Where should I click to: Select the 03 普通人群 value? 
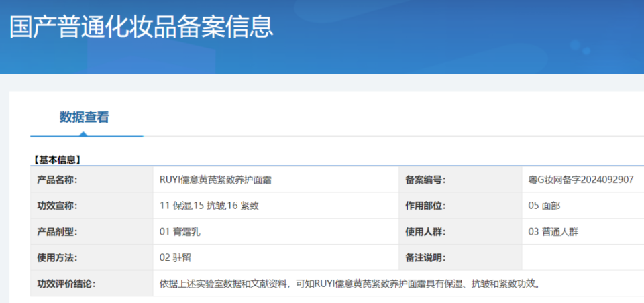coord(553,232)
